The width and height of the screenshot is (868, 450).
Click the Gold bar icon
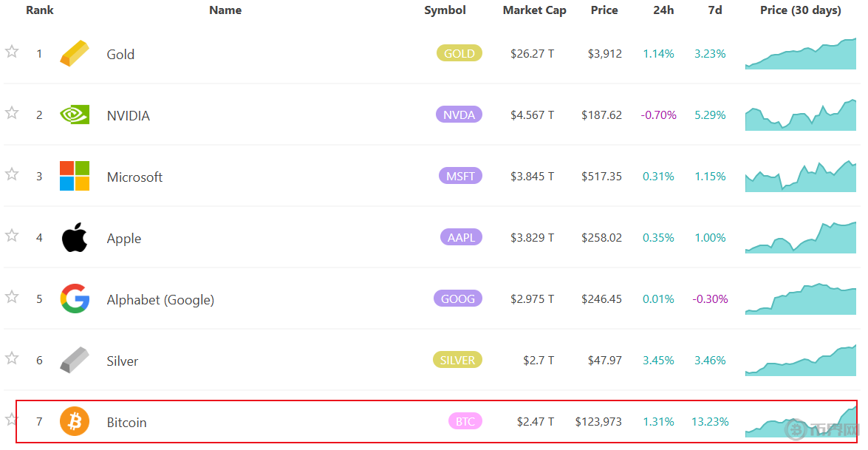tap(75, 54)
